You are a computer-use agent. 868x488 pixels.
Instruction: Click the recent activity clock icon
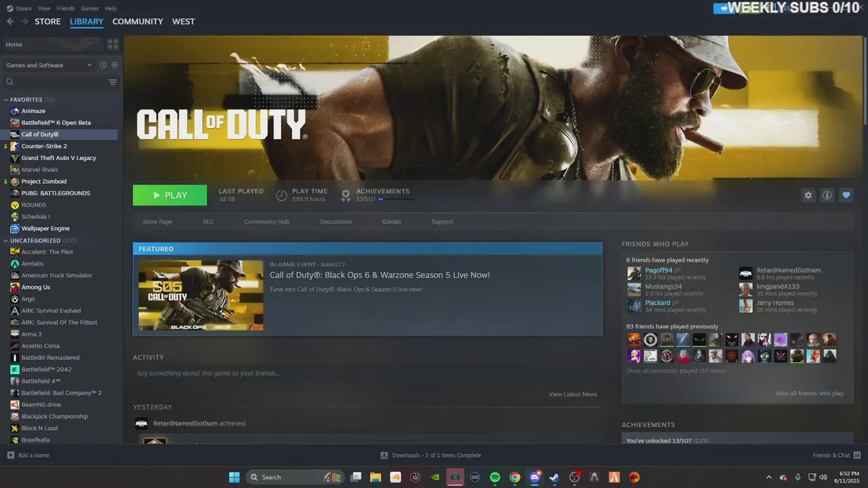tap(103, 65)
